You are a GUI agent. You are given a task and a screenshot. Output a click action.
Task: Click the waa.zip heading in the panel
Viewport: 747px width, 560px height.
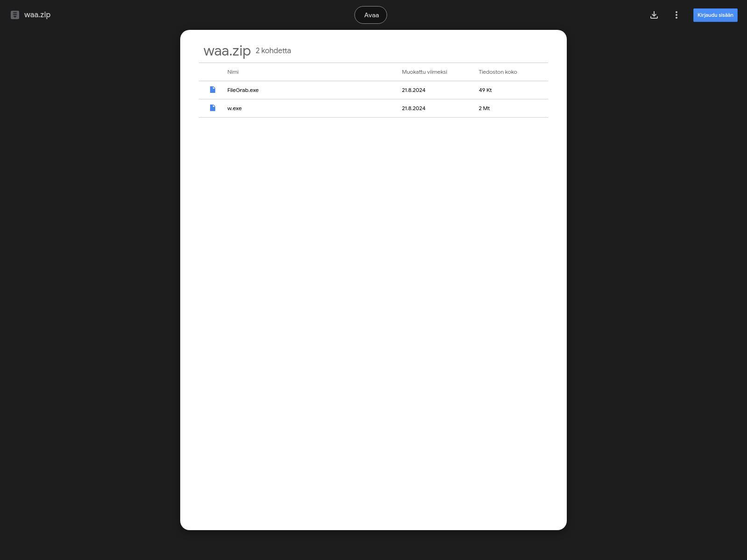pos(227,51)
